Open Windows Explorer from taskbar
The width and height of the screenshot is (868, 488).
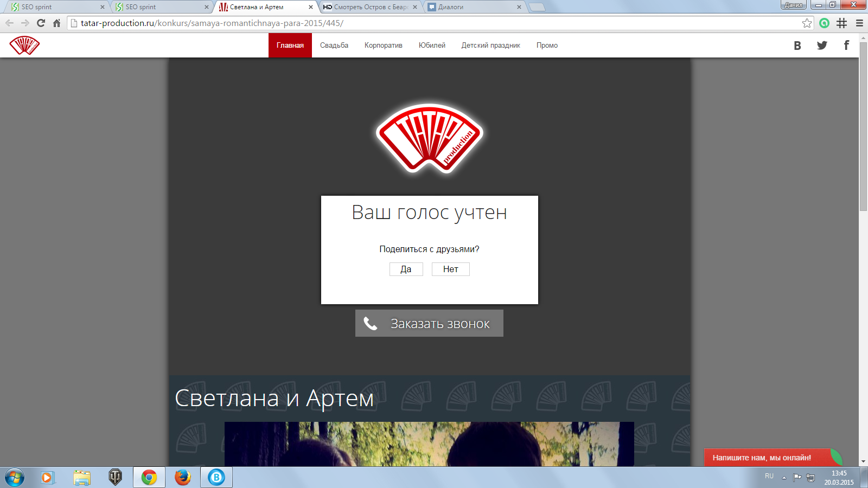[82, 477]
